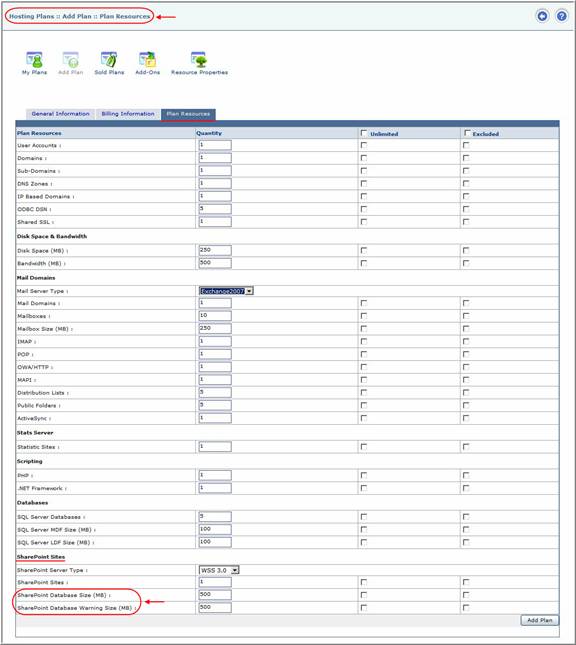Click the blue back arrow icon

(x=542, y=16)
